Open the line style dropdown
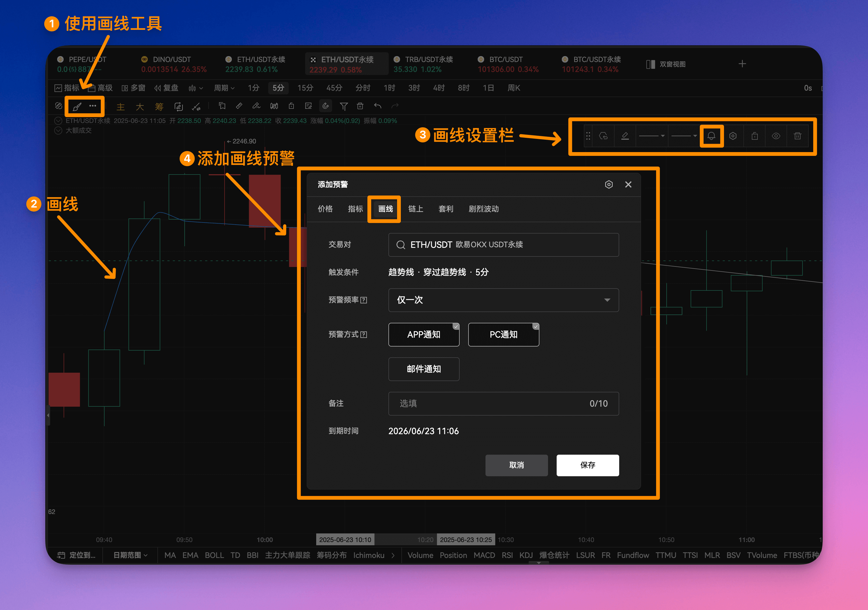Image resolution: width=868 pixels, height=610 pixels. (684, 136)
